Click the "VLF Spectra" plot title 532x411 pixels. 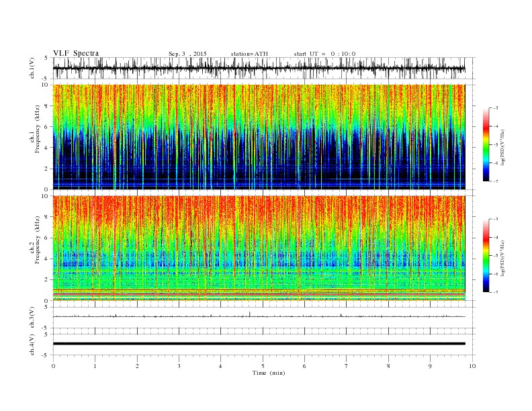pos(76,53)
